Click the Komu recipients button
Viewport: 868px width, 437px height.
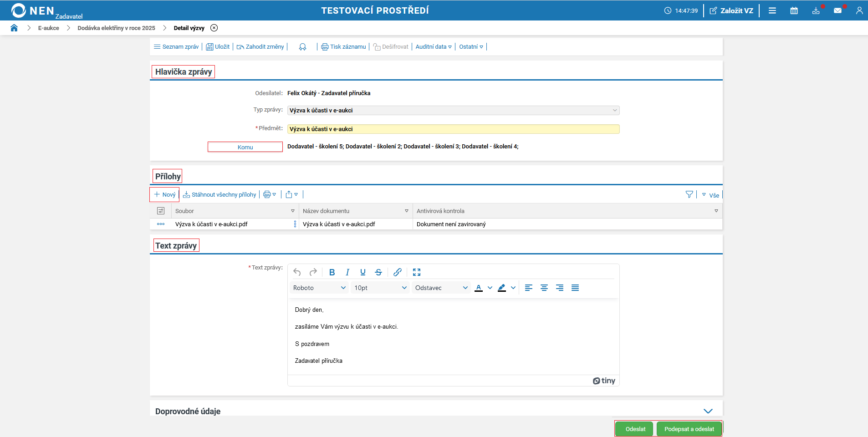(245, 147)
